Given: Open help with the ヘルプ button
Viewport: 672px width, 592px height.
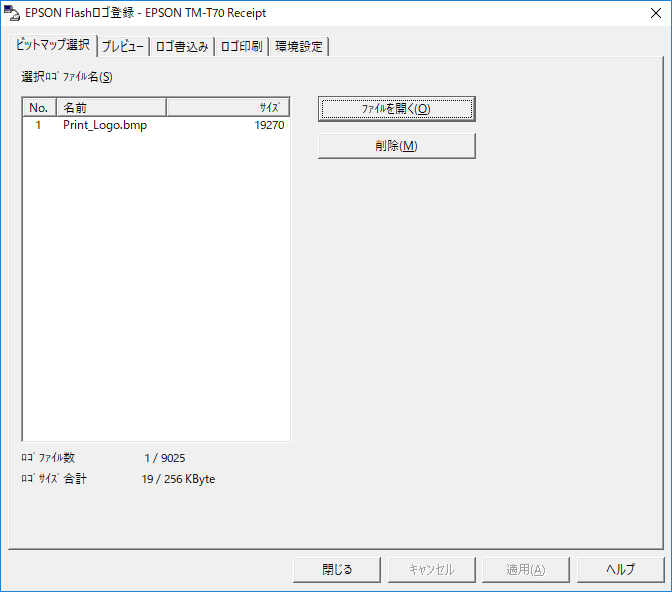Looking at the screenshot, I should 621,569.
